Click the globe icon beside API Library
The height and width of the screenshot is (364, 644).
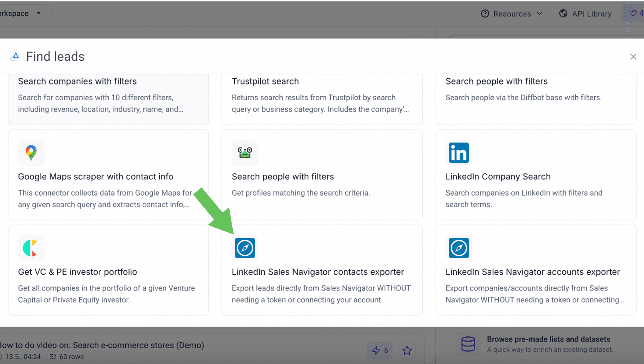point(563,14)
